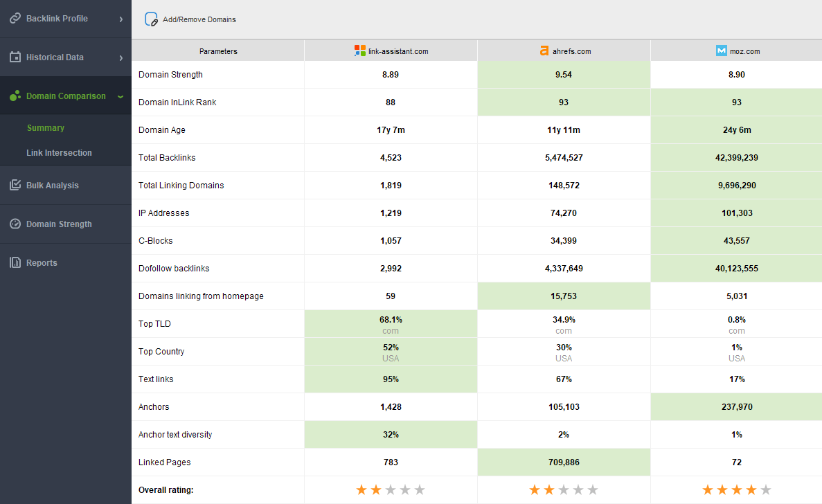Click the Add/Remove Domains edit icon
The height and width of the screenshot is (504, 822).
151,19
